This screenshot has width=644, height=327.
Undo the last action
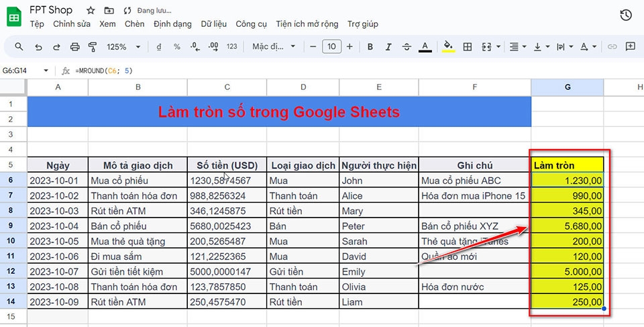tap(38, 47)
